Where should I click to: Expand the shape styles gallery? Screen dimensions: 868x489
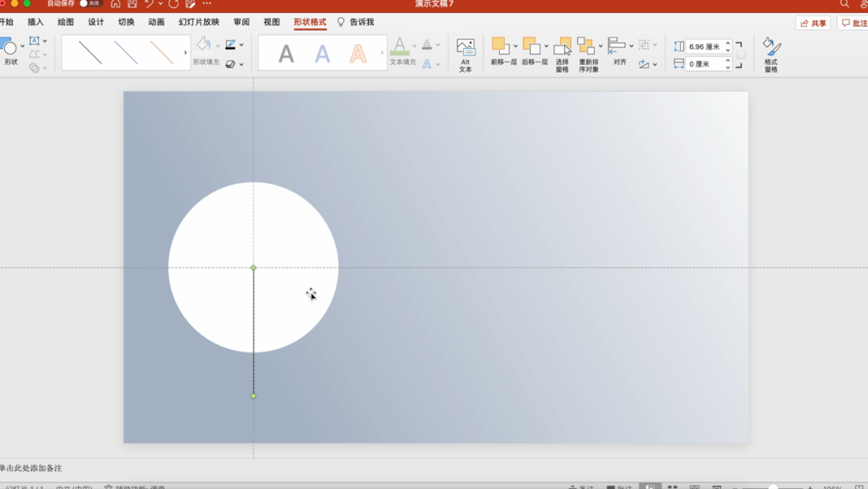point(186,52)
